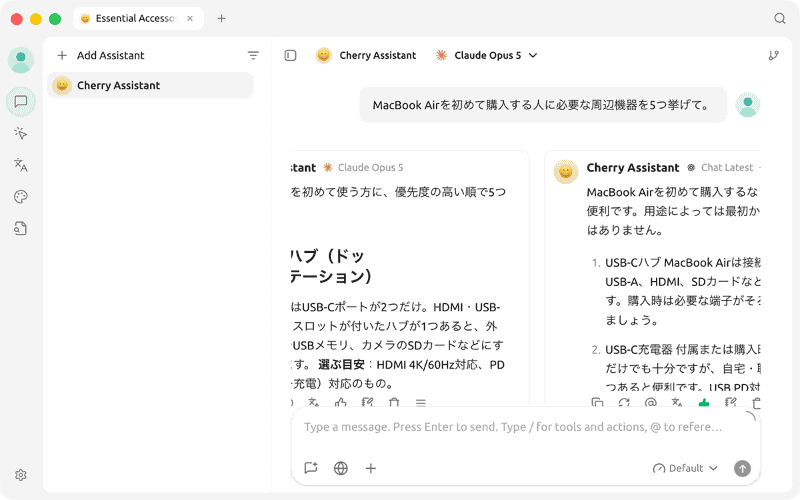
Task: Click the @ mention icon on Chat Latest reply
Action: 651,403
